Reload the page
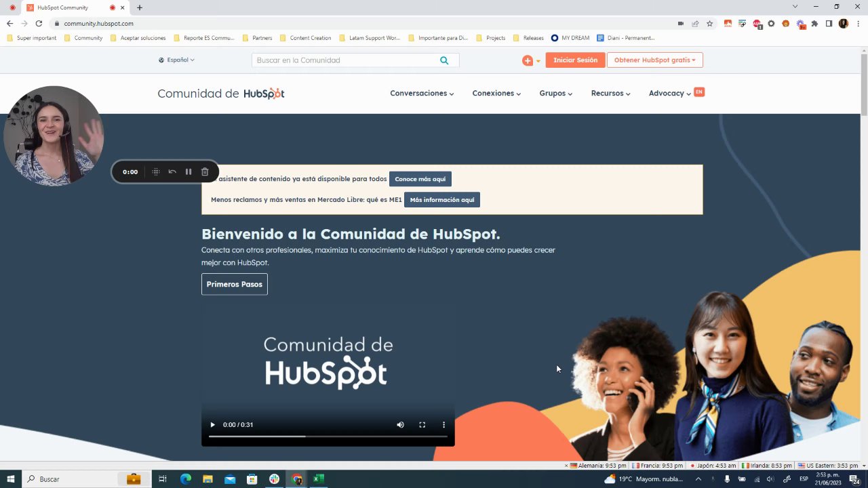This screenshot has height=488, width=868. [39, 23]
